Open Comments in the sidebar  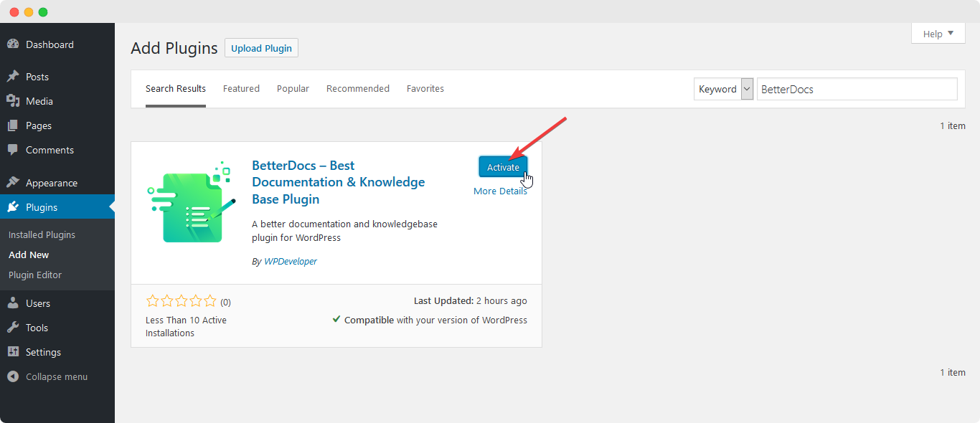(x=57, y=150)
